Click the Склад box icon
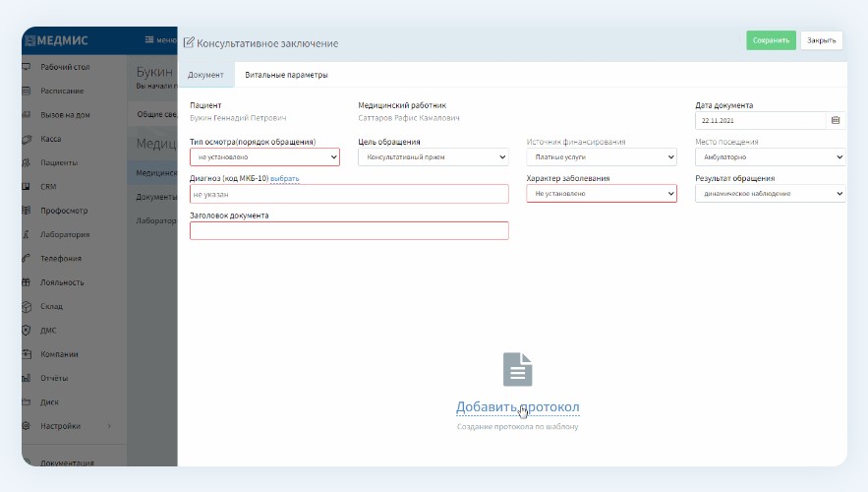Viewport: 868px width, 492px height. pos(26,306)
